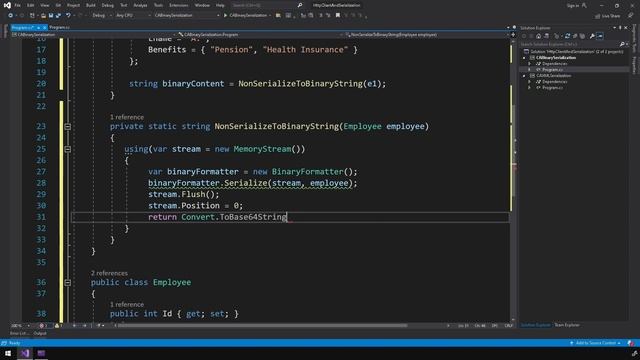Close the active Program.cs tab
Screen dimensions: 640x360
tap(44, 28)
